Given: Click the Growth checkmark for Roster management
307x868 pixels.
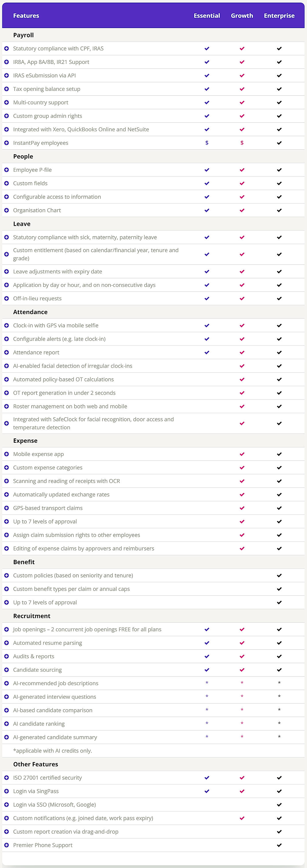Looking at the screenshot, I should tap(242, 406).
